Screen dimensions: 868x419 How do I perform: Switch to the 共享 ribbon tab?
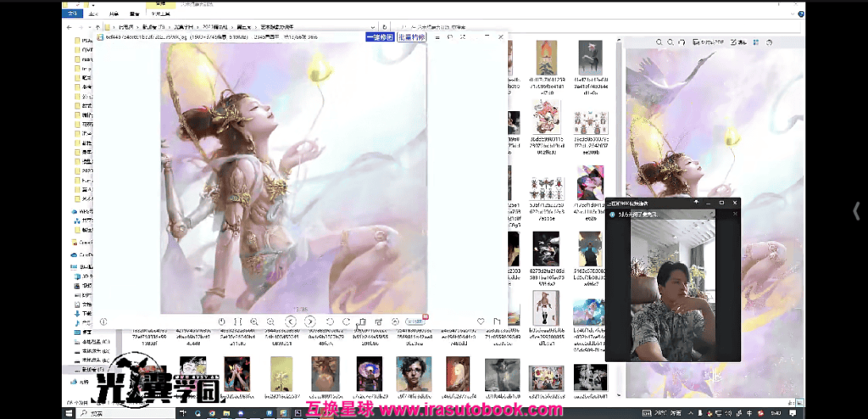coord(113,15)
